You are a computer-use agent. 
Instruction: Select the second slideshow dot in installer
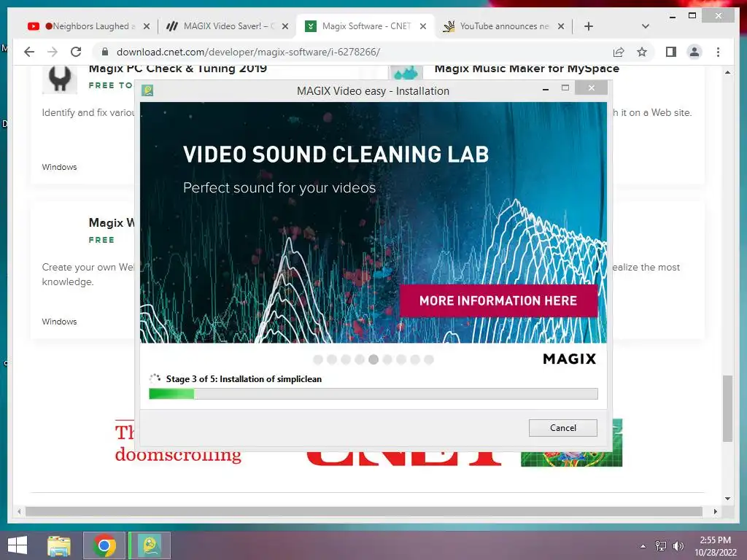[x=332, y=359]
